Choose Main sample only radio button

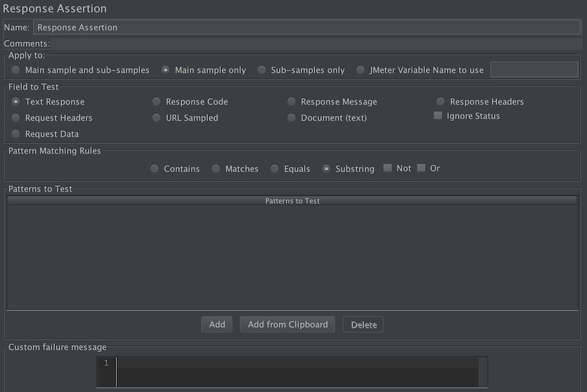[x=165, y=70]
